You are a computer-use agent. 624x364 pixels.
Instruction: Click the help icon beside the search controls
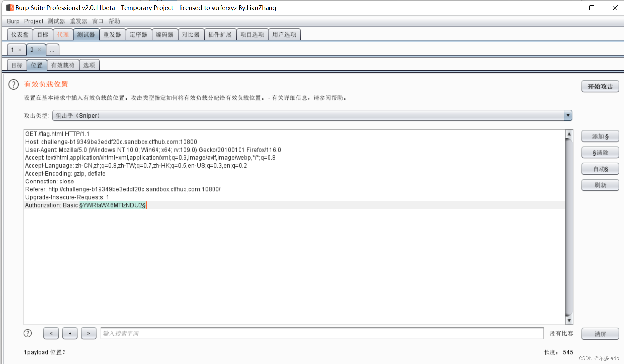[28, 333]
